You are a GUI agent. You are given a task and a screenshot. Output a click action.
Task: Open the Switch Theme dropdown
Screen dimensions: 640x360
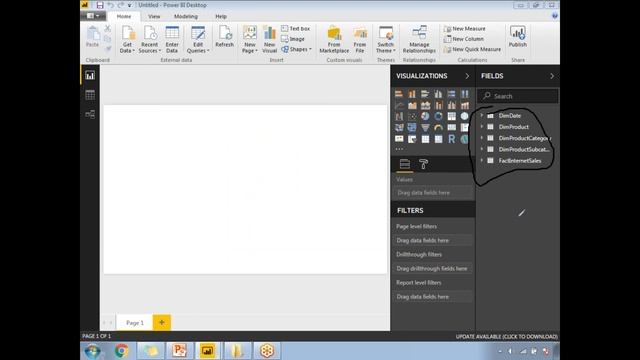point(386,39)
